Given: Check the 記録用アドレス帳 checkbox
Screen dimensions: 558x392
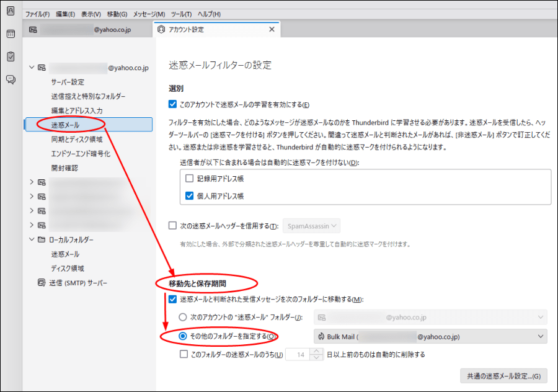Looking at the screenshot, I should pyautogui.click(x=189, y=179).
